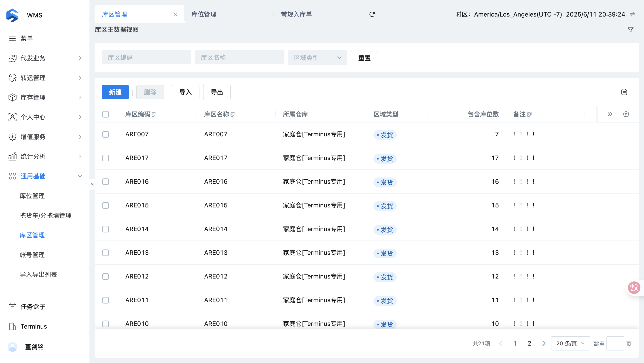The height and width of the screenshot is (363, 644).
Task: Click the translate floating icon
Action: pyautogui.click(x=634, y=288)
